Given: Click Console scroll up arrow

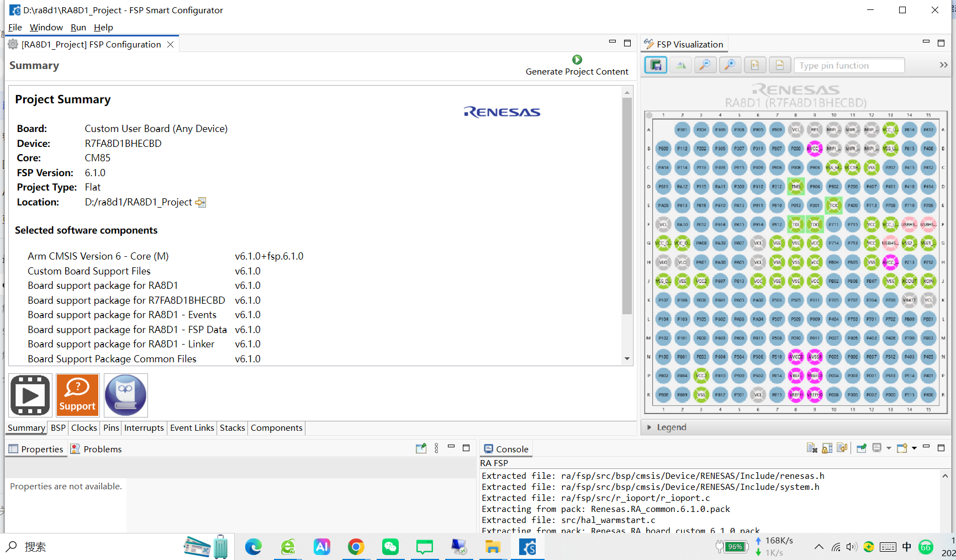Looking at the screenshot, I should [945, 476].
